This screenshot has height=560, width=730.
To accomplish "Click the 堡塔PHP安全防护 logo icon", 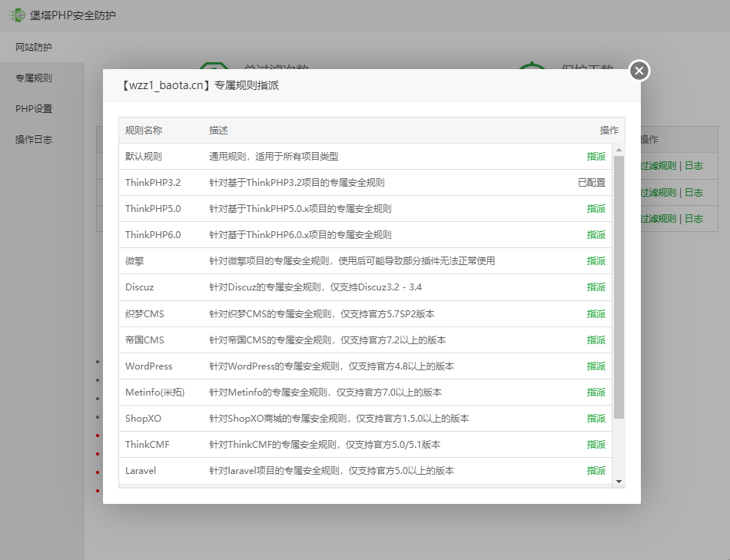I will [x=17, y=15].
